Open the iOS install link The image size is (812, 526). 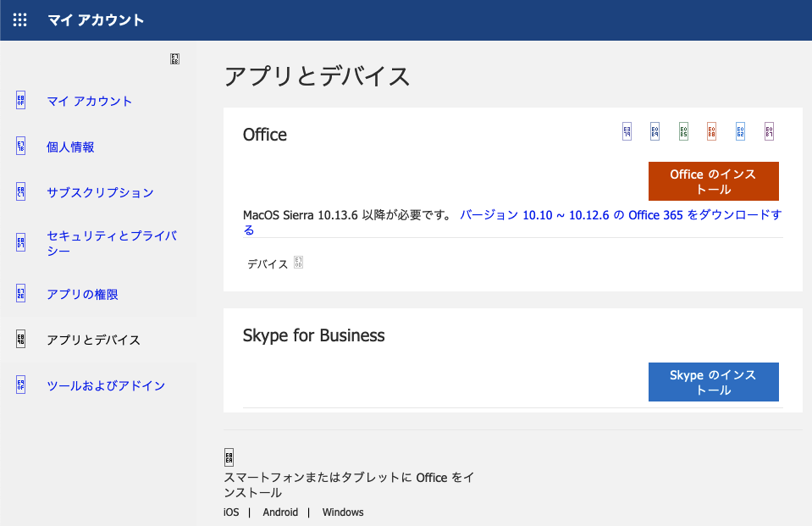click(x=231, y=512)
